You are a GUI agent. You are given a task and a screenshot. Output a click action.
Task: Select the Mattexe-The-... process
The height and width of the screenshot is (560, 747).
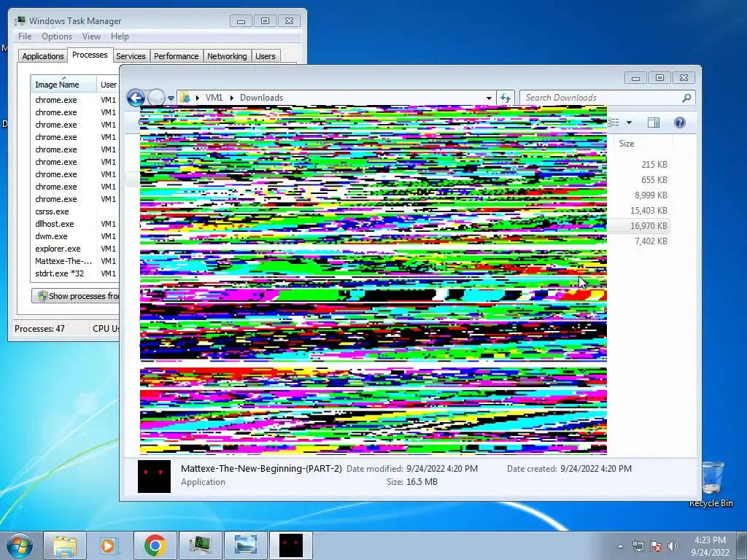(x=63, y=261)
